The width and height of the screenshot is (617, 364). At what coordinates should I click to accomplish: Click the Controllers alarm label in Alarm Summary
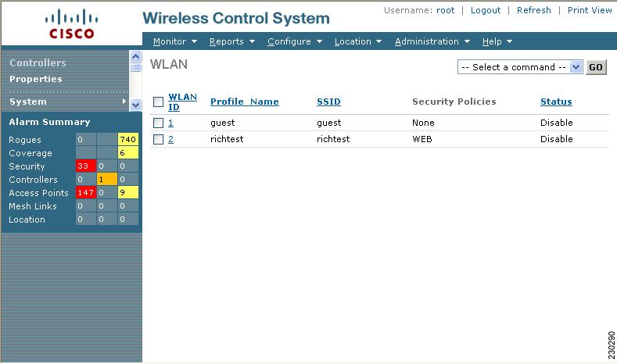pos(33,180)
